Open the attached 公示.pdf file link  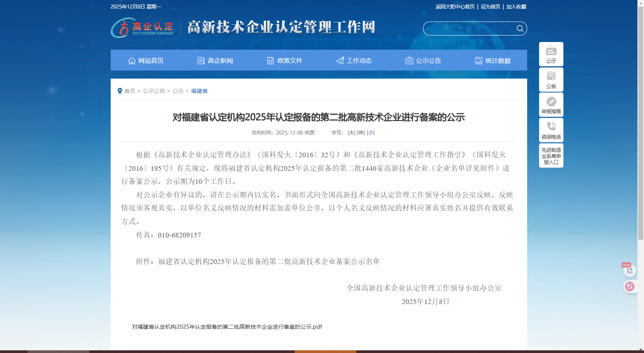point(227,327)
